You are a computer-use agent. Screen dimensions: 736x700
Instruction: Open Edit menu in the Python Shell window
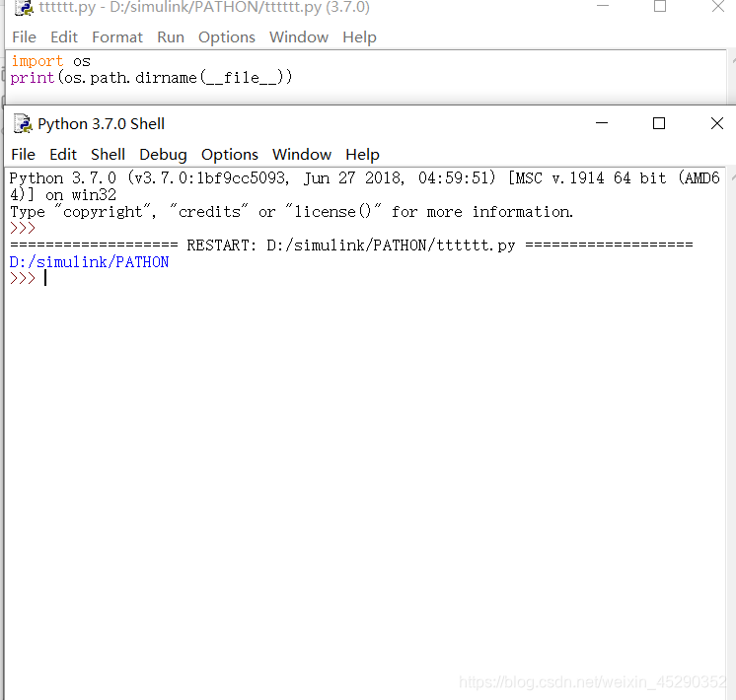coord(63,155)
